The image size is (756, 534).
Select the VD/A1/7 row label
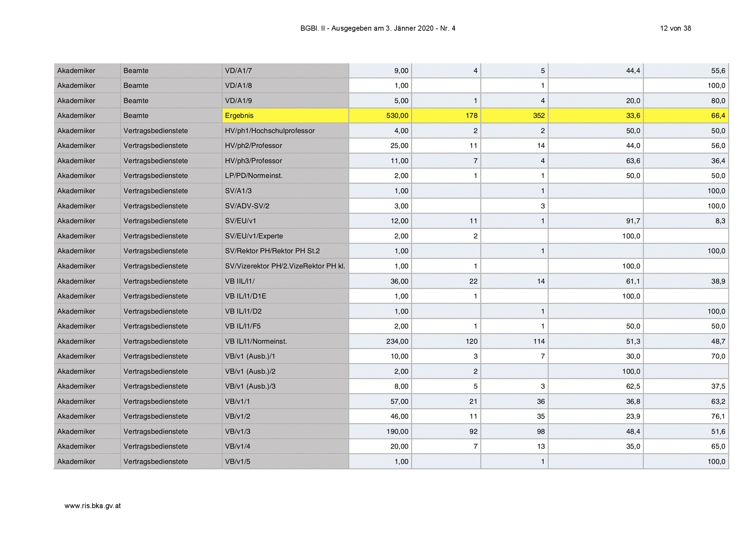click(286, 70)
